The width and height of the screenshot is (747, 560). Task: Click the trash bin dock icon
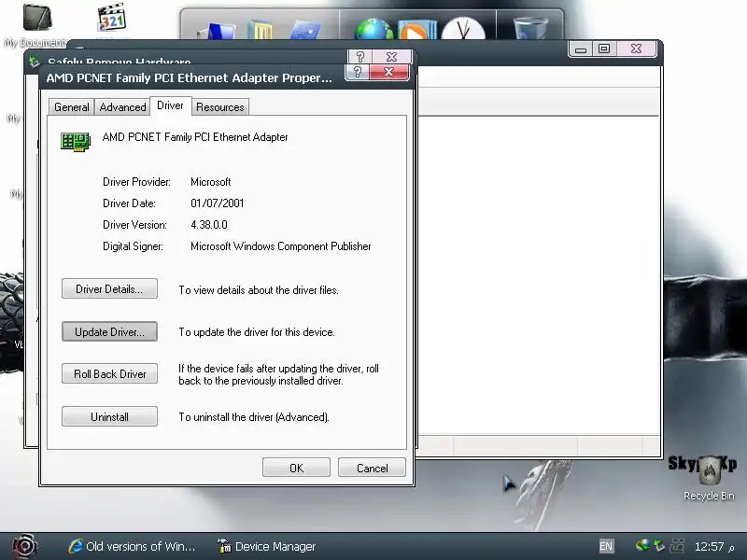point(529,28)
